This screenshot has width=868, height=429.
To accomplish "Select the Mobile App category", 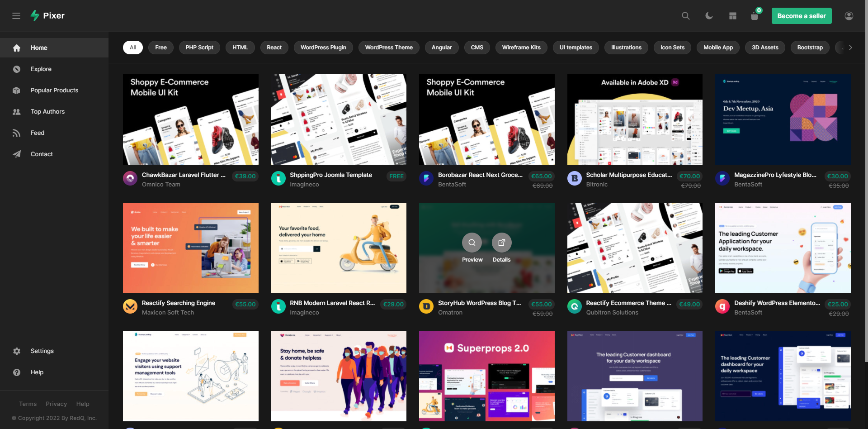I will tap(718, 48).
